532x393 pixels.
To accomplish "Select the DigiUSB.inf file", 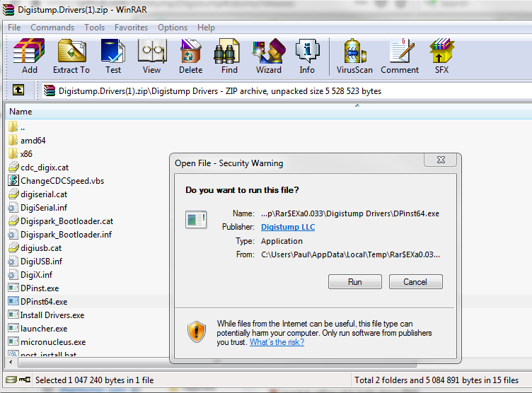I will pyautogui.click(x=41, y=262).
